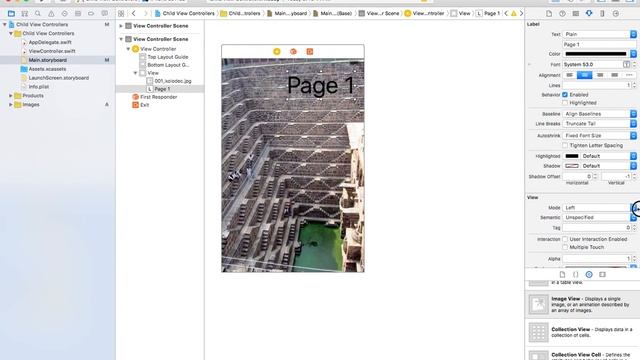Open the File Template library

562,274
